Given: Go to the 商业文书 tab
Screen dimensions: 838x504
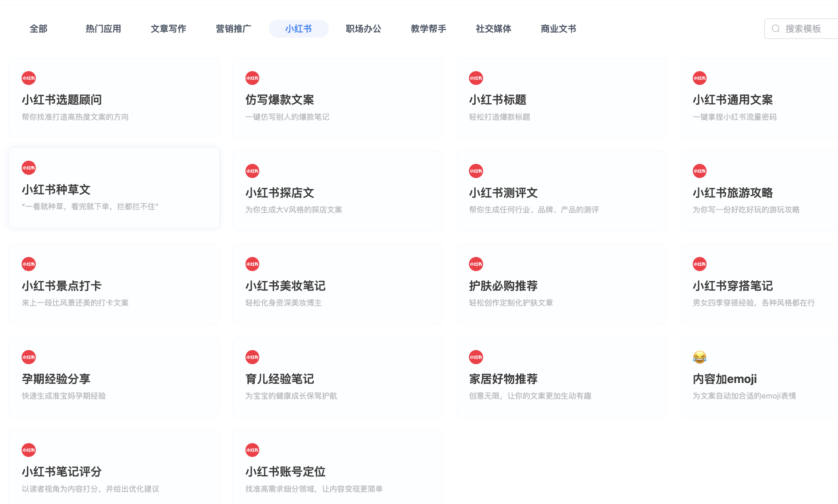Looking at the screenshot, I should pos(558,29).
